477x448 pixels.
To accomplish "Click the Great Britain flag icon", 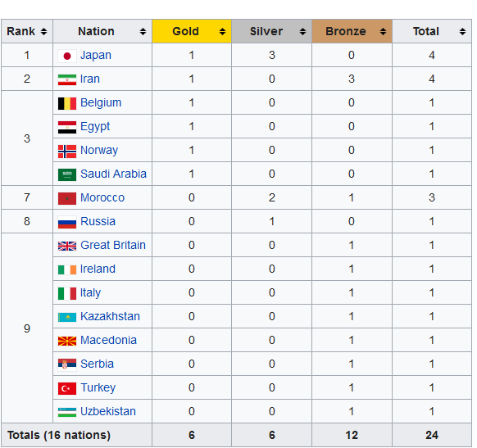I will pyautogui.click(x=67, y=246).
